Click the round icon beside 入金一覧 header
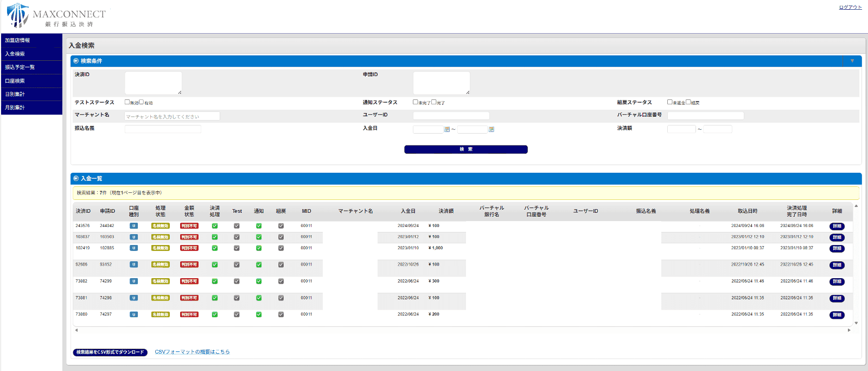 (76, 178)
